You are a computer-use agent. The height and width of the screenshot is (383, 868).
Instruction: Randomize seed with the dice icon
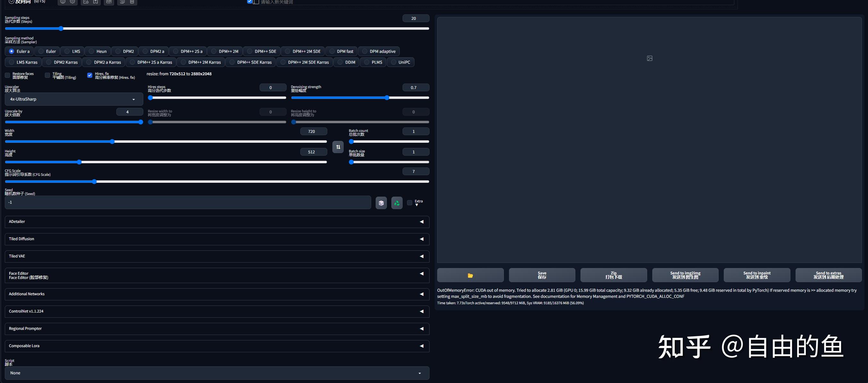(x=381, y=203)
